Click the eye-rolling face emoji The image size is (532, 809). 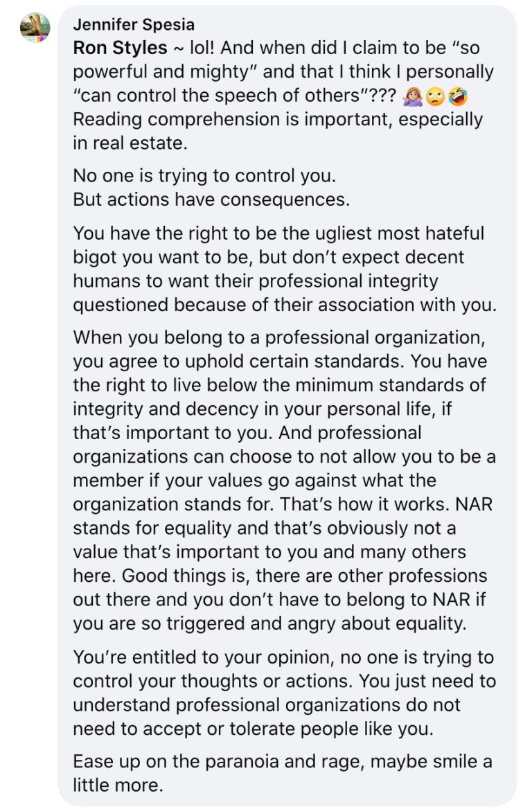pos(436,96)
